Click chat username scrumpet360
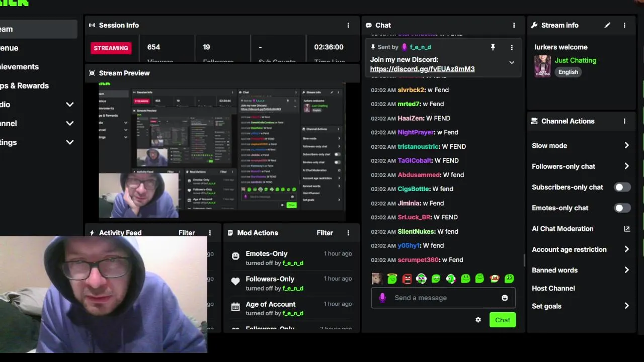 click(x=418, y=260)
